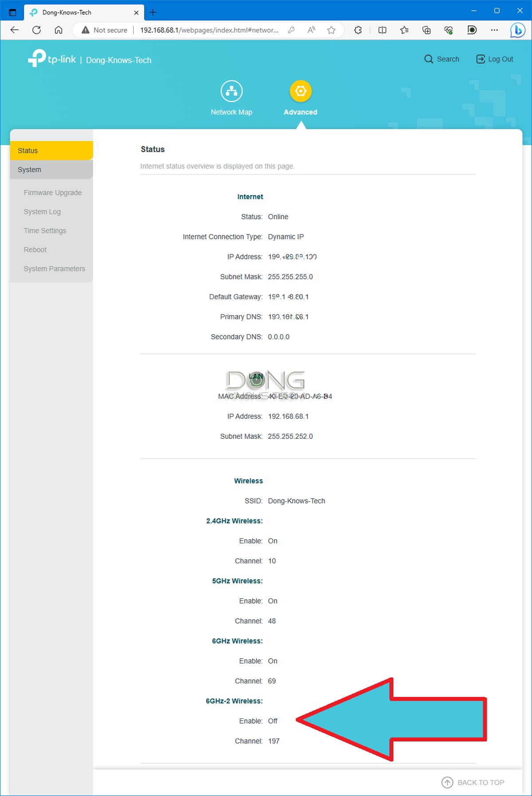Click the Status page heading
Image resolution: width=532 pixels, height=796 pixels.
tap(153, 149)
